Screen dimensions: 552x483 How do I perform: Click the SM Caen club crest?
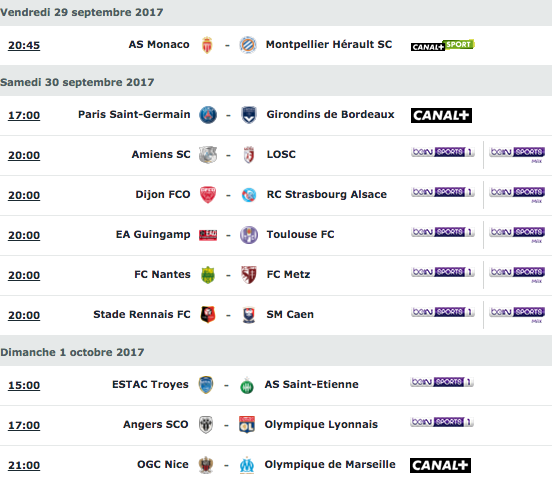249,315
